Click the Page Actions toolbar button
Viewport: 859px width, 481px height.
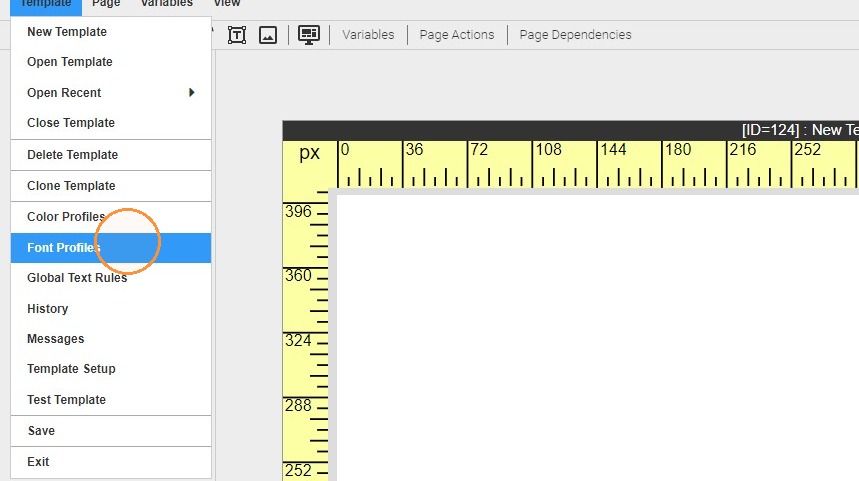click(457, 35)
